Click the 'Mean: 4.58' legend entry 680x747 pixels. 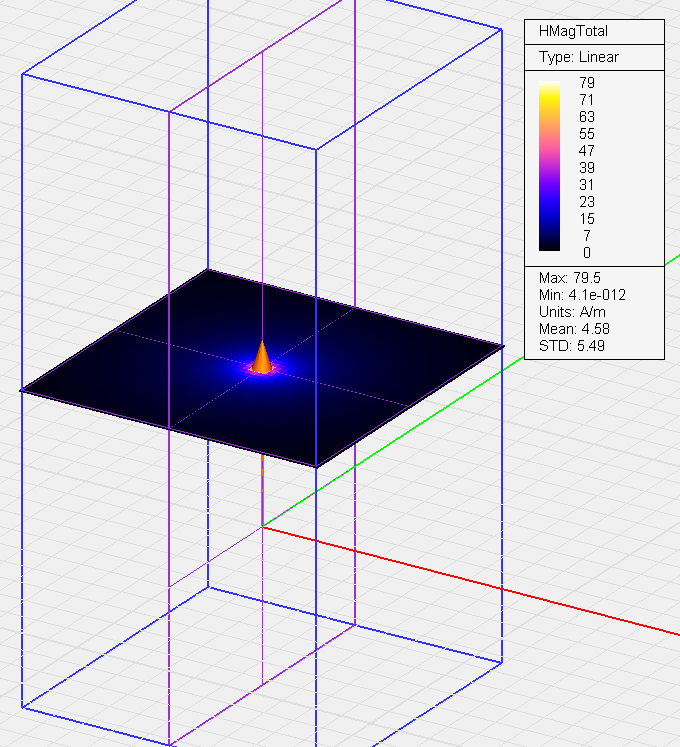(x=574, y=329)
